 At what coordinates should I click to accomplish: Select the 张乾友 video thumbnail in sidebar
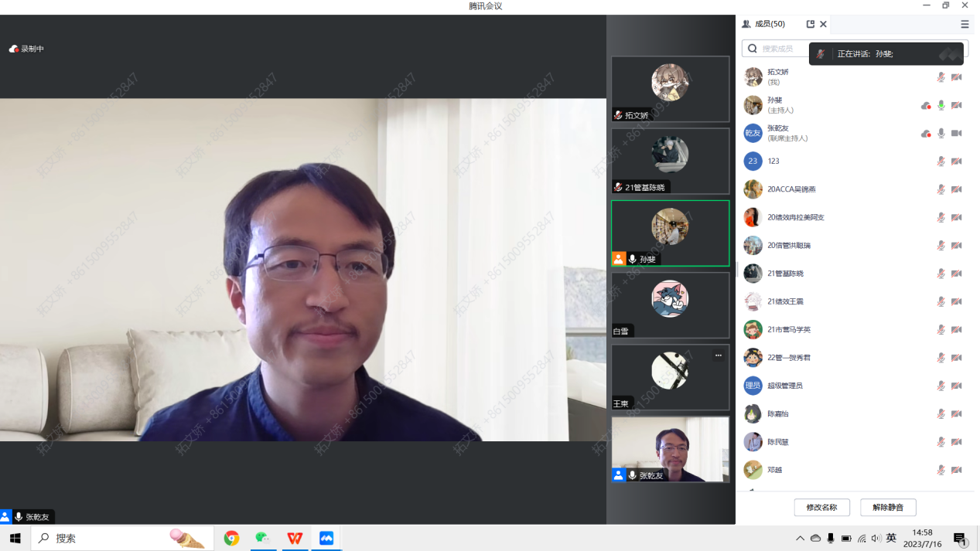pyautogui.click(x=670, y=449)
